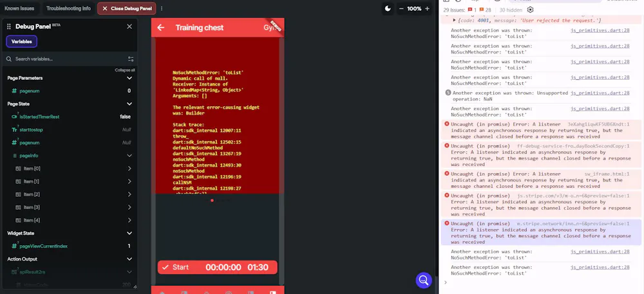Open console issues settings gear icon
The width and height of the screenshot is (644, 294).
pyautogui.click(x=530, y=10)
